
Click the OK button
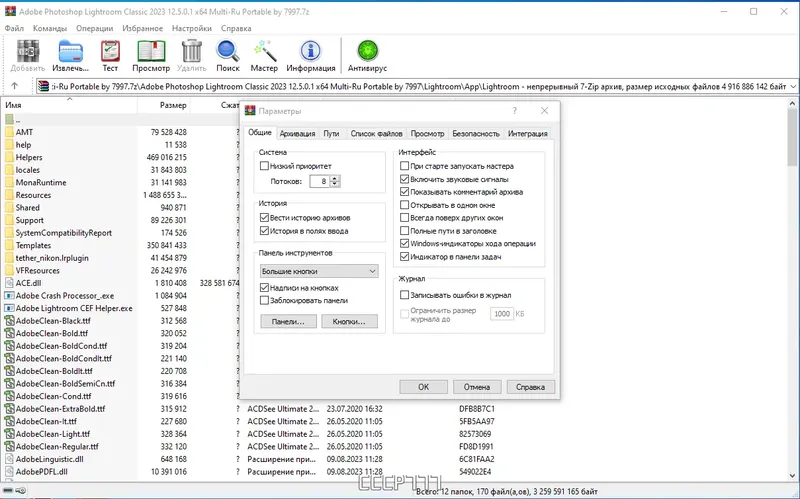pyautogui.click(x=423, y=387)
